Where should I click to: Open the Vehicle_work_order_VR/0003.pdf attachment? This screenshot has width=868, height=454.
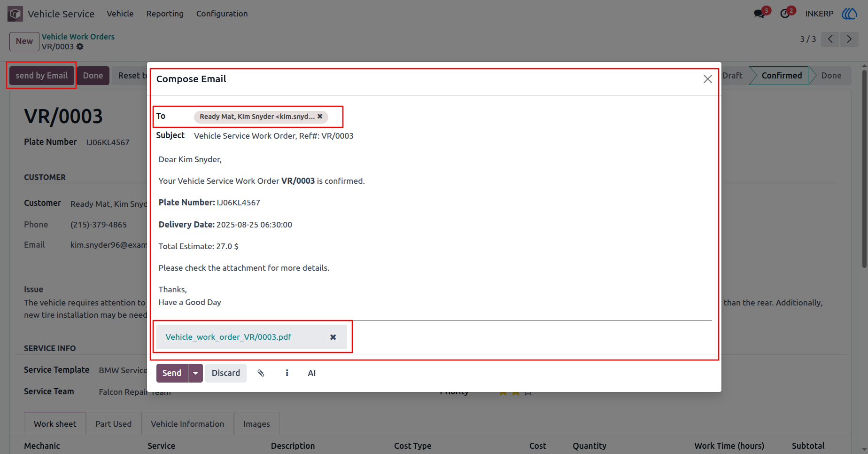[228, 337]
